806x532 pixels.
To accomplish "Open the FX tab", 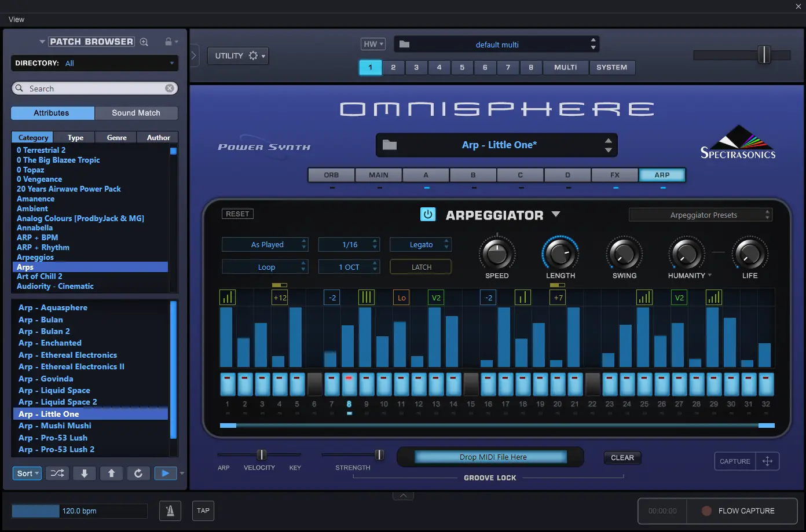I will pyautogui.click(x=615, y=175).
